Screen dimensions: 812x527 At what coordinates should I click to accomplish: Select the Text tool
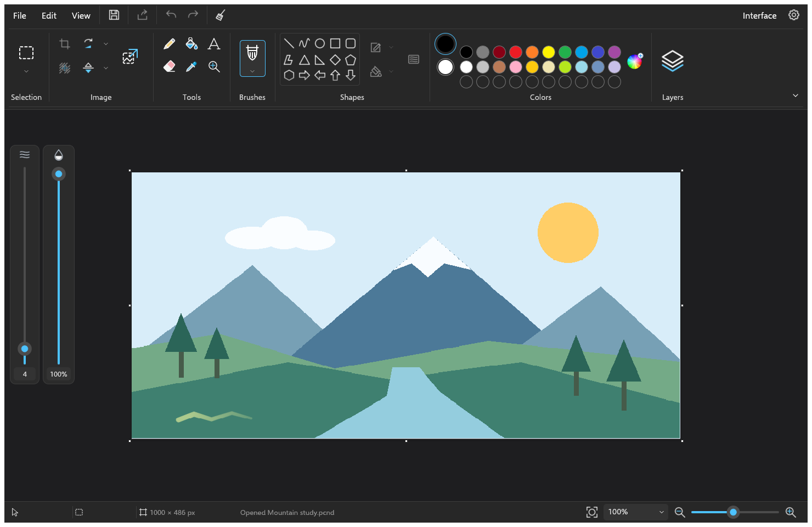[214, 44]
